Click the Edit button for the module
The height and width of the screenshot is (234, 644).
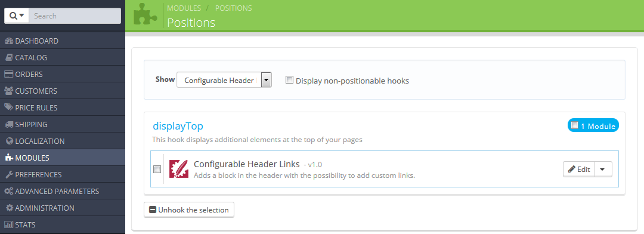click(x=579, y=169)
